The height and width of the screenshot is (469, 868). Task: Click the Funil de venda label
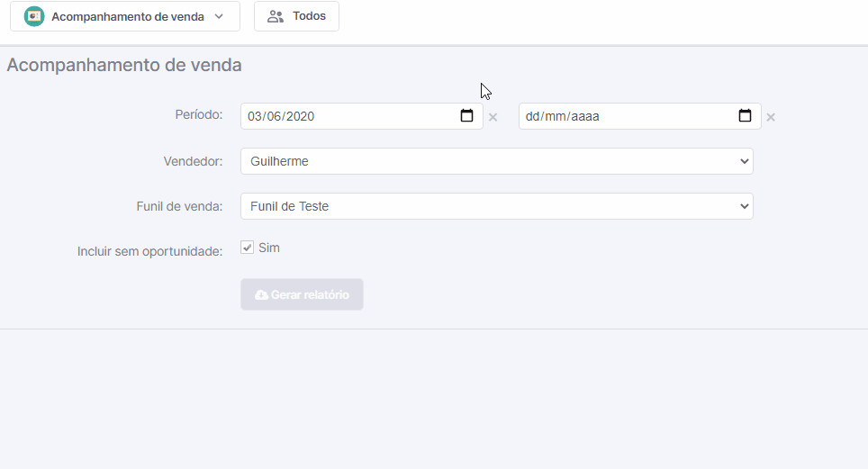pos(179,206)
